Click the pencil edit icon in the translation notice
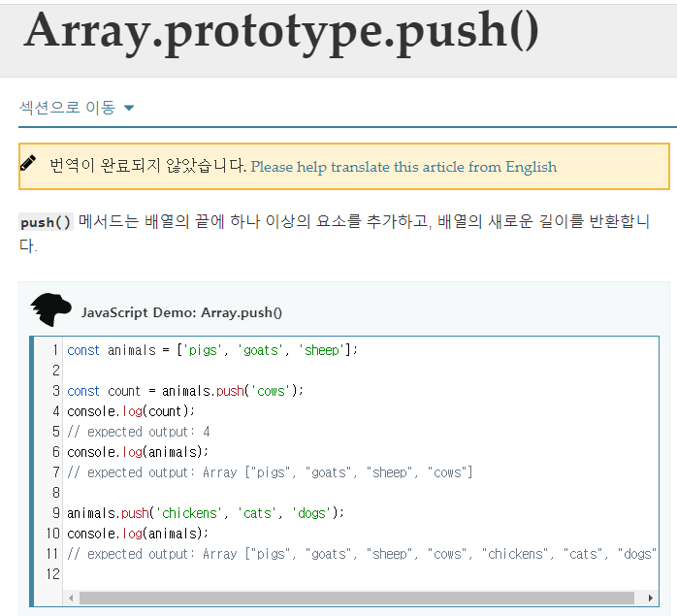677x616 pixels. 28,163
